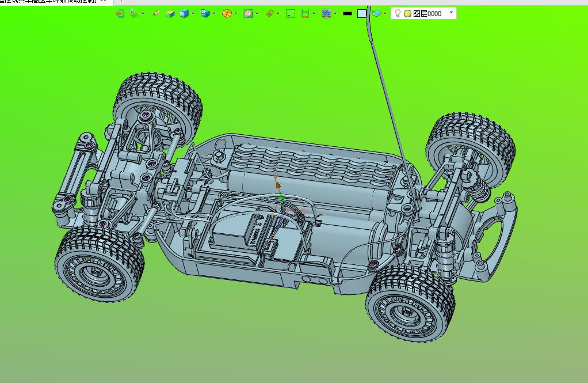
Task: Open the monitor display settings icon
Action: coord(326,13)
